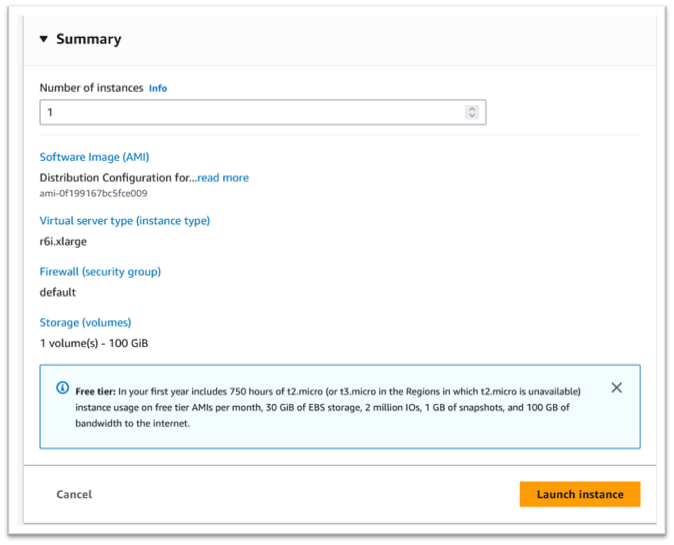Open the Firewall (security group) link
The width and height of the screenshot is (674, 545).
point(100,272)
